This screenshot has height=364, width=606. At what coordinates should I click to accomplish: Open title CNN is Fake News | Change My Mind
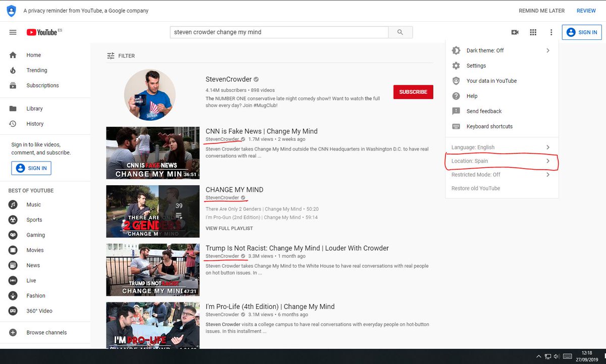262,131
